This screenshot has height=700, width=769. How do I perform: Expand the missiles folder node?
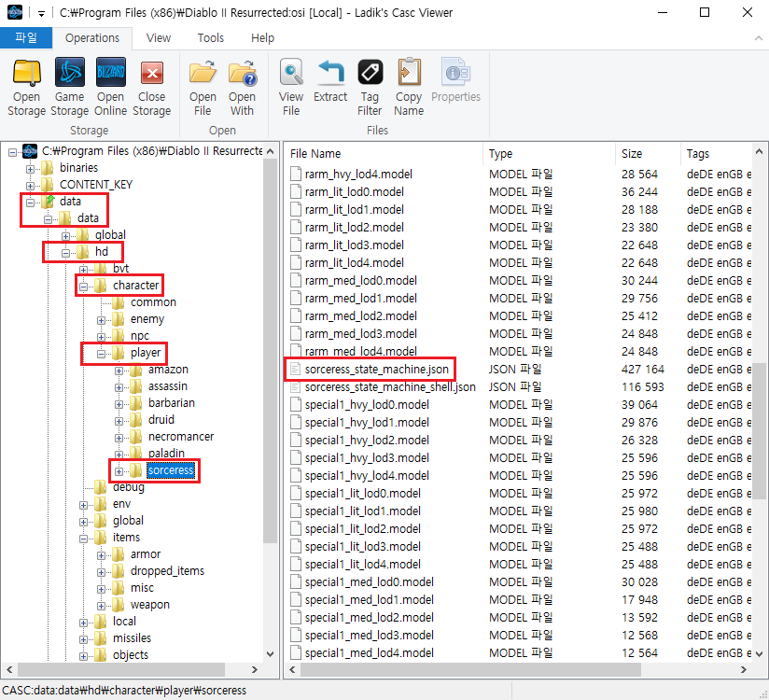(83, 639)
